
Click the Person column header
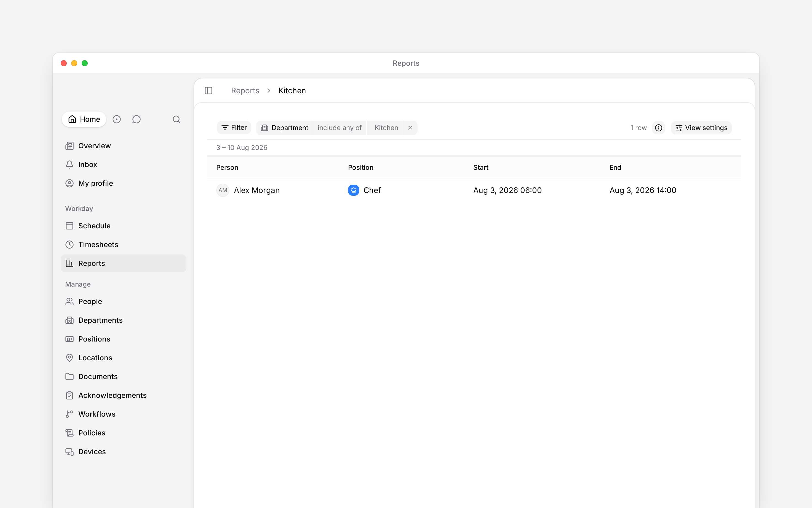227,168
